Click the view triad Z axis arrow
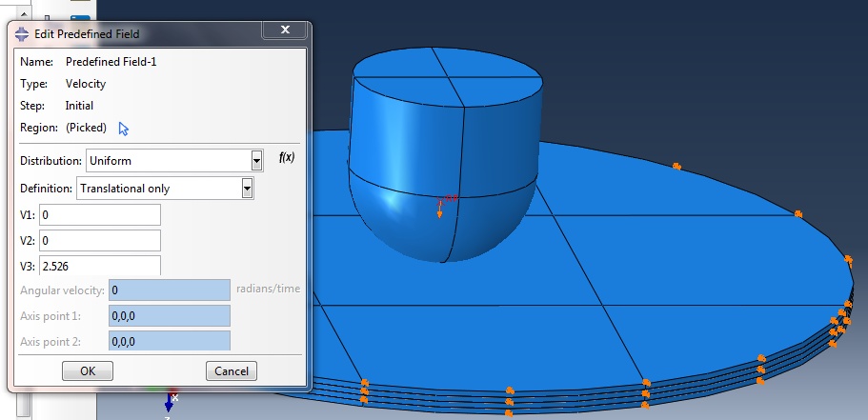 (169, 405)
